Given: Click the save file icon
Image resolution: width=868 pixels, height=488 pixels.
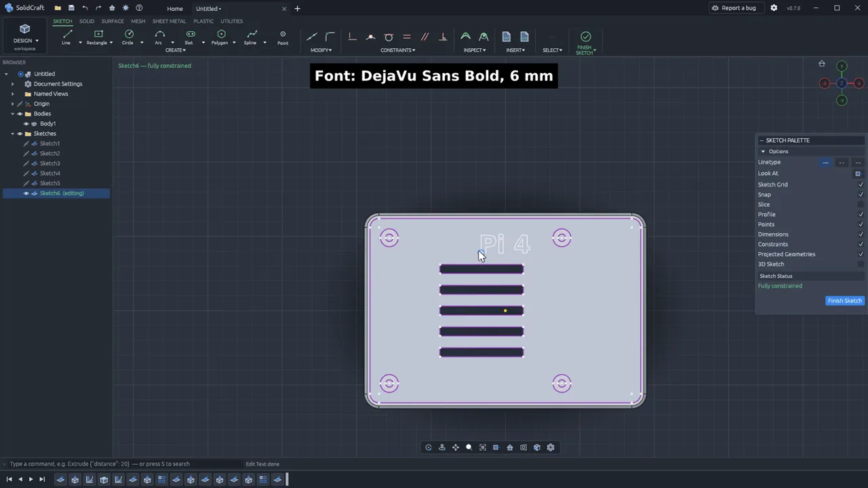Looking at the screenshot, I should click(x=71, y=8).
